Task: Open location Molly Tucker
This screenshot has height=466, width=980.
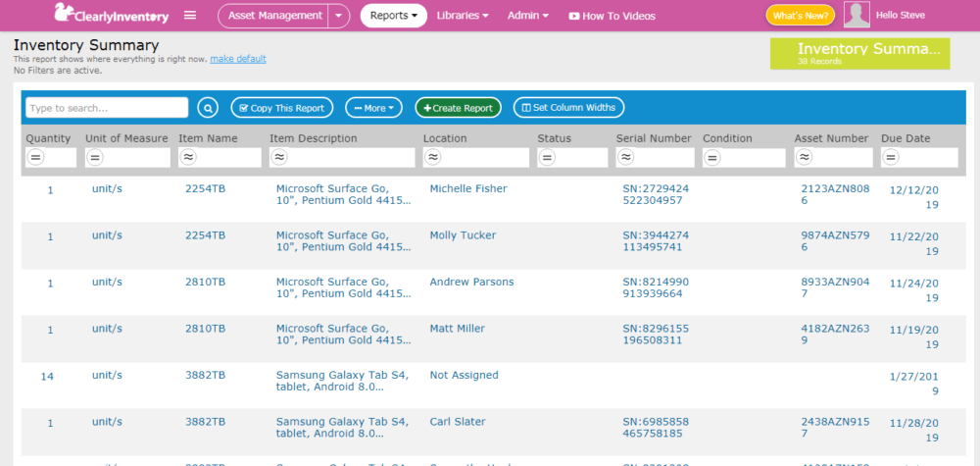Action: [x=464, y=235]
